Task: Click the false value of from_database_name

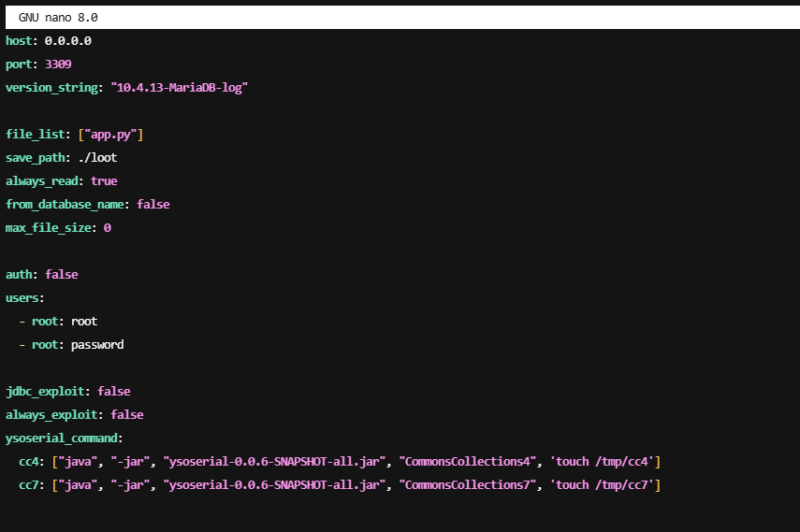Action: [x=153, y=205]
